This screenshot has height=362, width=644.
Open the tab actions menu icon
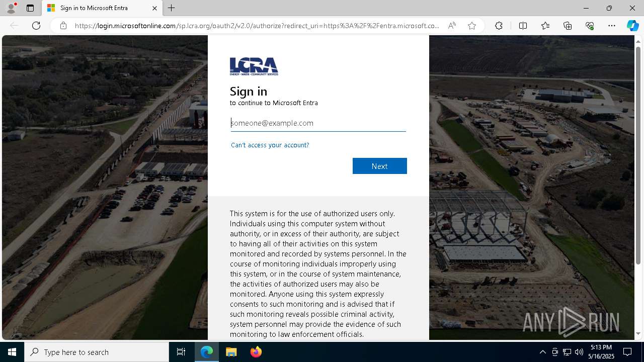(30, 8)
